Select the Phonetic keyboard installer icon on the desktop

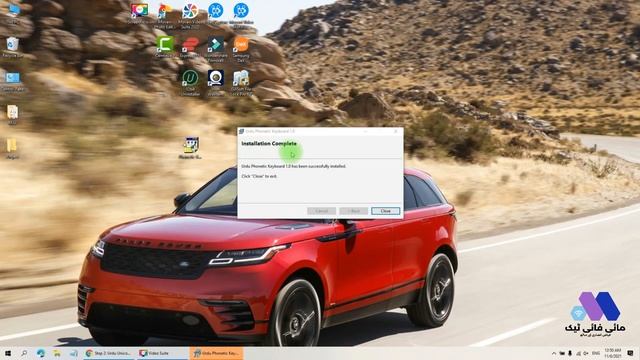coord(191,148)
